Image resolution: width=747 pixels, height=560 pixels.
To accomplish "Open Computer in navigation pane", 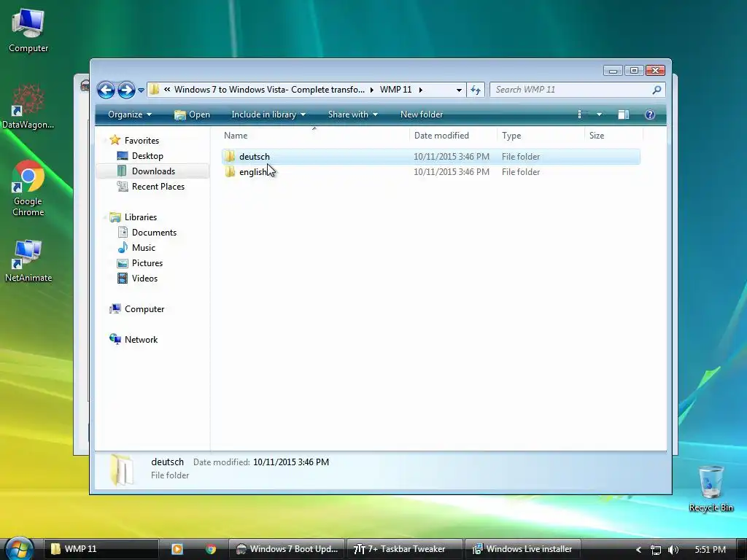I will [144, 309].
